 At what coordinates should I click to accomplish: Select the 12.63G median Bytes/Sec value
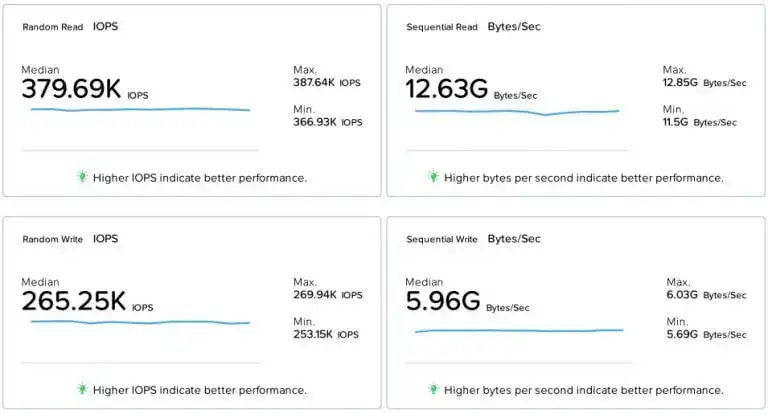(x=447, y=90)
